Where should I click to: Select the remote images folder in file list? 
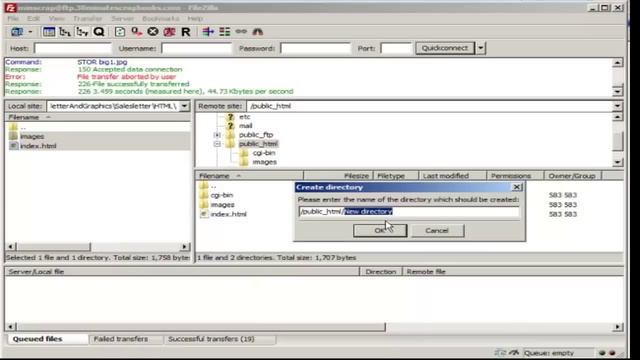point(222,204)
